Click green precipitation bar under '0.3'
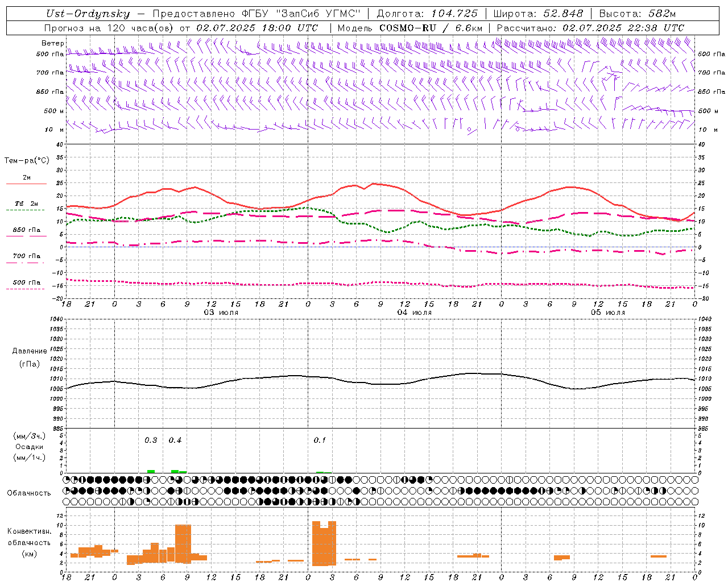This screenshot has height=582, width=728. 151,471
